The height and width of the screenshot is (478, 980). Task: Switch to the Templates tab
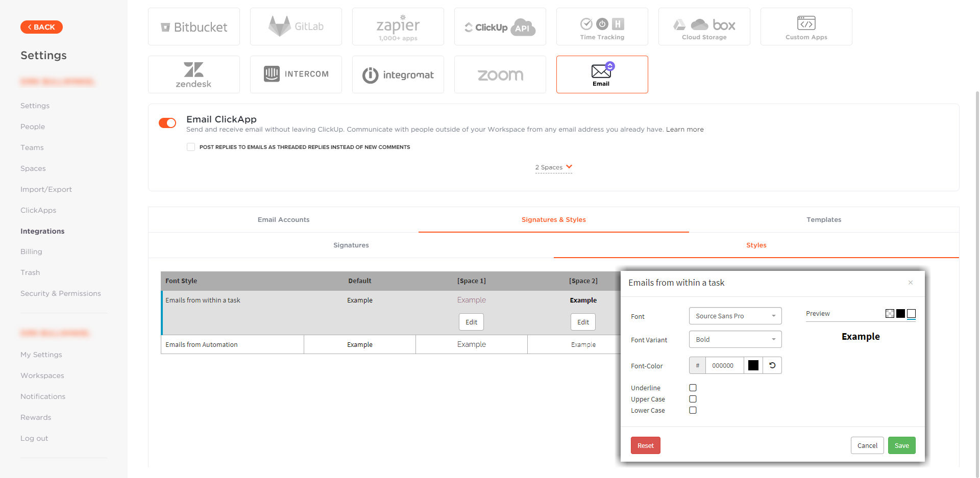(824, 220)
